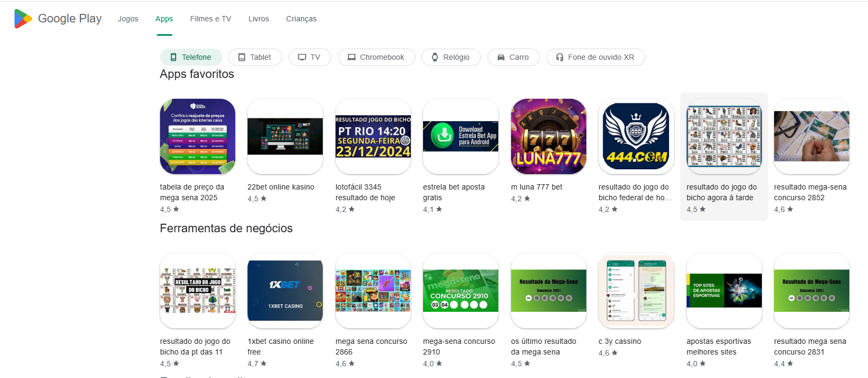Image resolution: width=868 pixels, height=378 pixels.
Task: Open apostas esportivas melhores sites icon
Action: (x=724, y=290)
